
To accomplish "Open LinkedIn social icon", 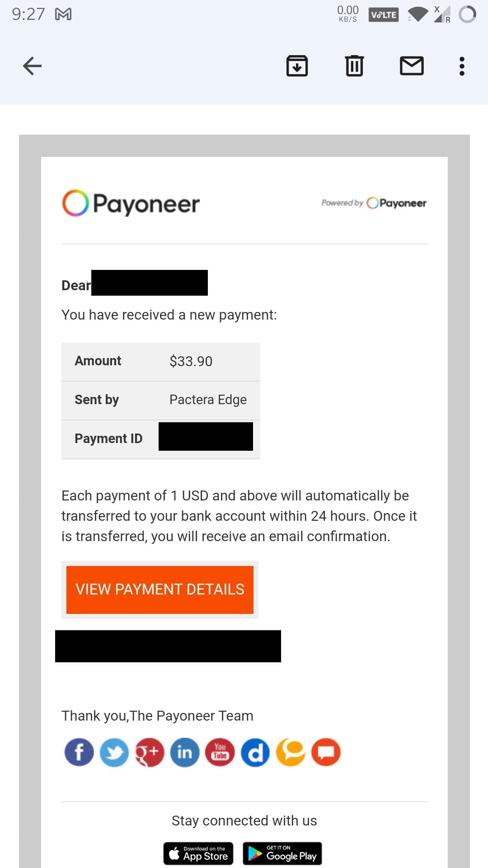I will point(185,752).
